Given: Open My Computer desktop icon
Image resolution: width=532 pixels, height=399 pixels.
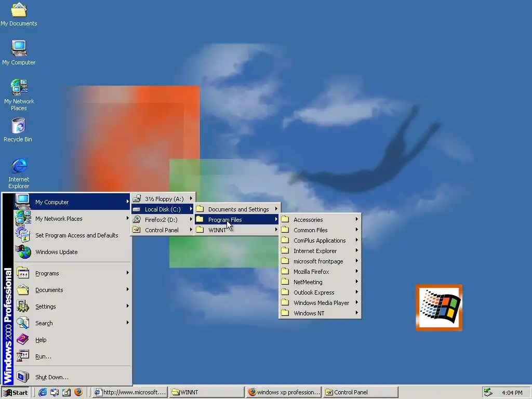Looking at the screenshot, I should [19, 52].
